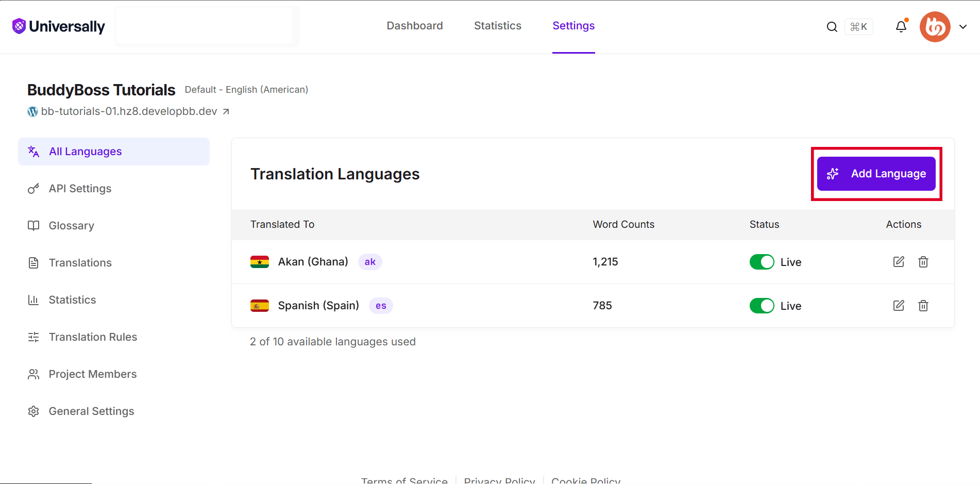Screen dimensions: 980x484
Task: Expand the account menu chevron
Action: click(963, 27)
